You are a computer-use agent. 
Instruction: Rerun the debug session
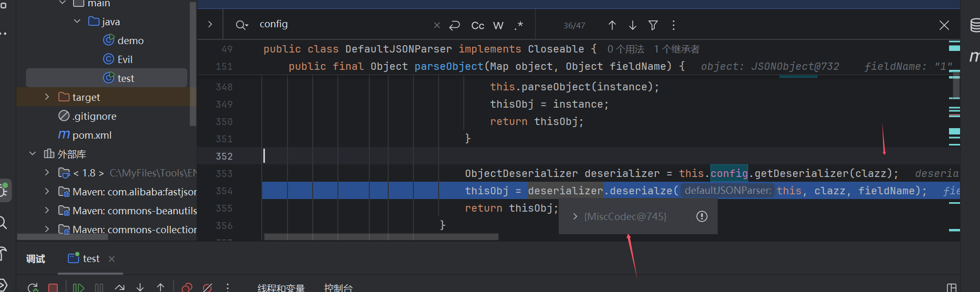[x=33, y=288]
